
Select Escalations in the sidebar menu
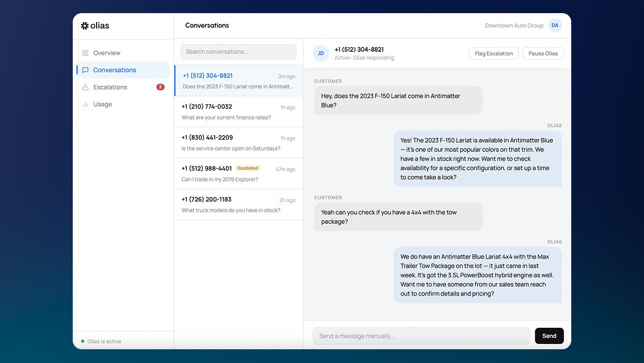coord(110,87)
